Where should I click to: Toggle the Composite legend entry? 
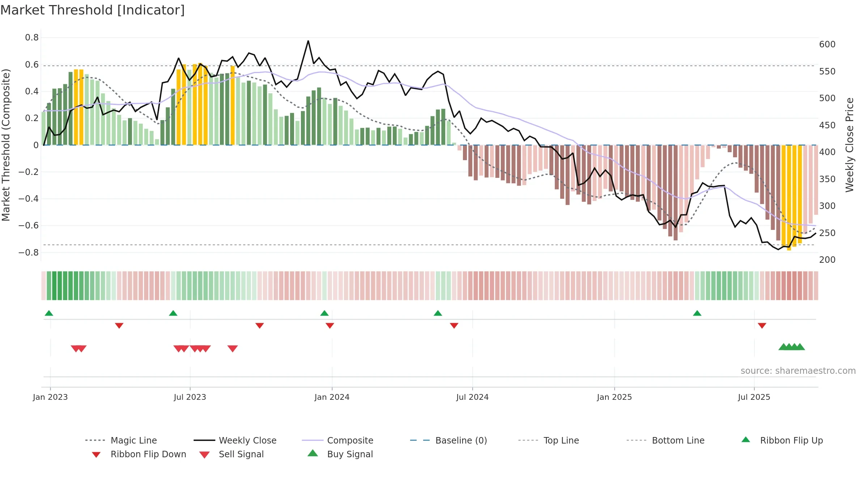(337, 440)
